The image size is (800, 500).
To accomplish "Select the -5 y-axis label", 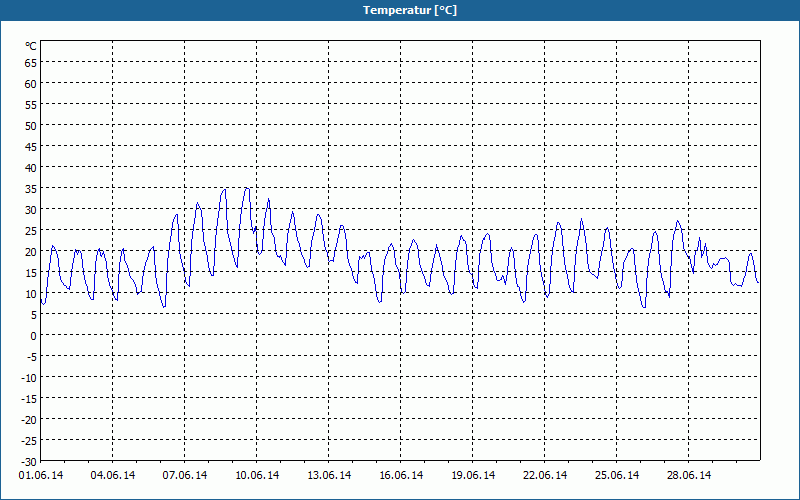I will click(32, 357).
